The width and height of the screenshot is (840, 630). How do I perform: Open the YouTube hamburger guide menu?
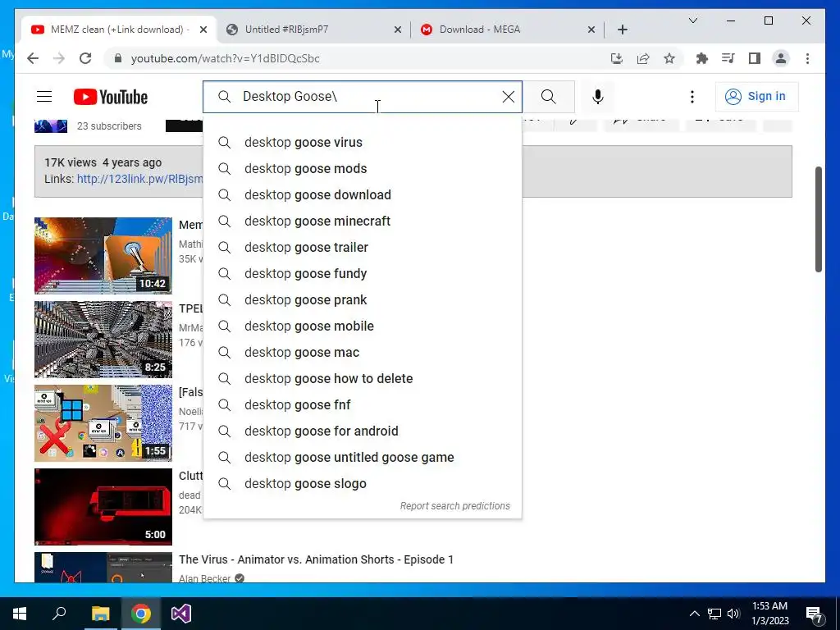pyautogui.click(x=44, y=97)
